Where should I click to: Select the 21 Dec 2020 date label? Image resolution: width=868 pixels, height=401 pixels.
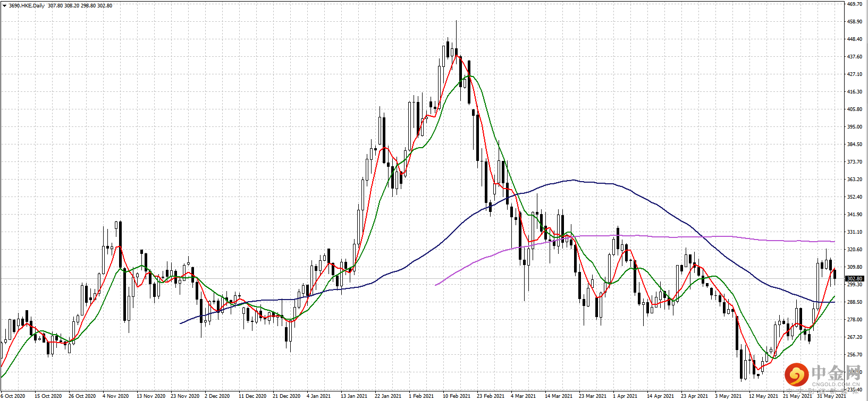pos(286,396)
